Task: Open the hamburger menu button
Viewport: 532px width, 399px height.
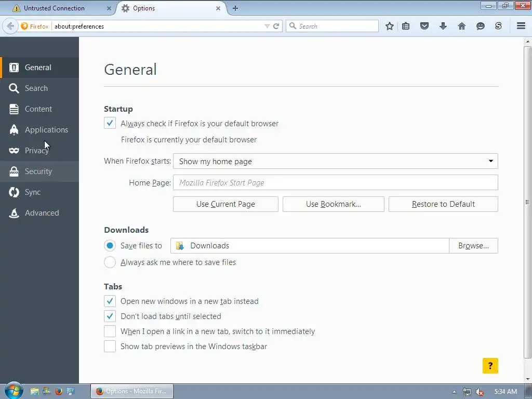Action: point(521,26)
